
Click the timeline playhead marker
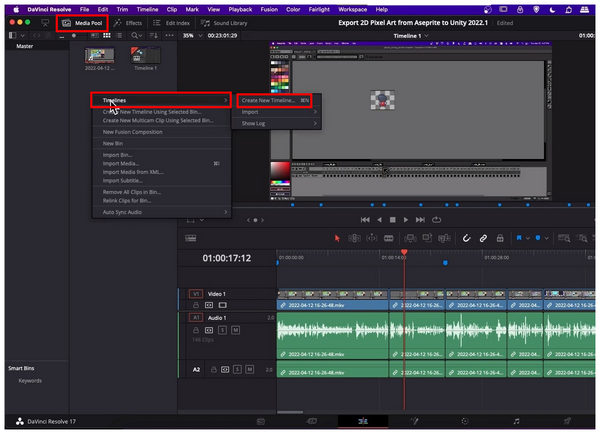pos(404,252)
